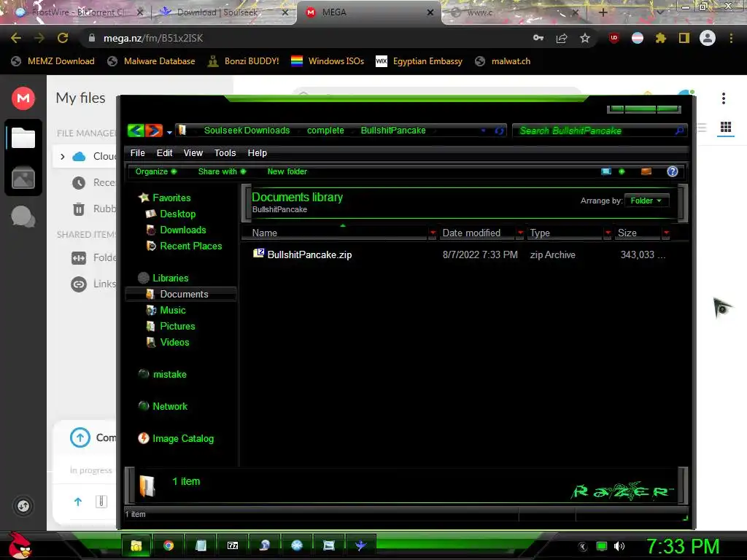
Task: Open MEGA photos icon in sidebar
Action: click(x=23, y=179)
